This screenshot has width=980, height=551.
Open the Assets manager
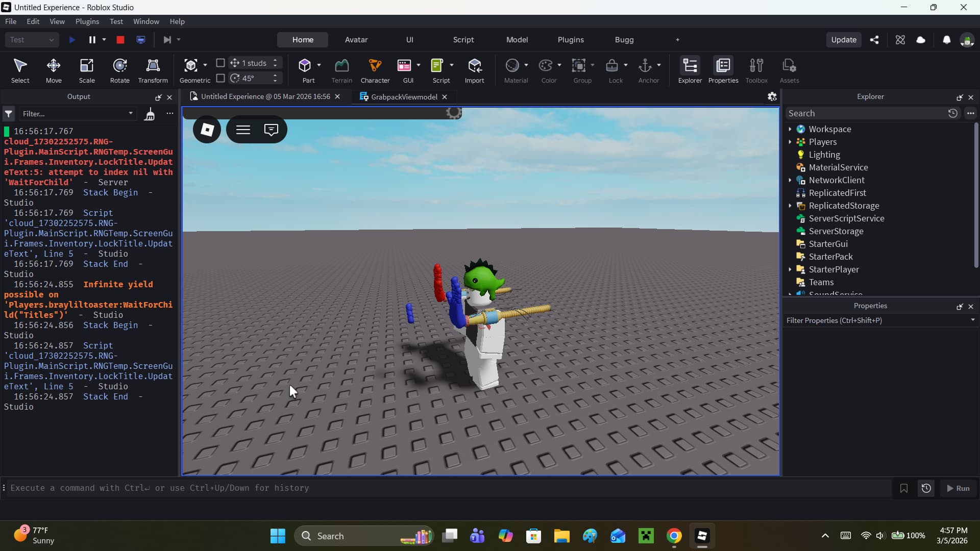tap(789, 70)
